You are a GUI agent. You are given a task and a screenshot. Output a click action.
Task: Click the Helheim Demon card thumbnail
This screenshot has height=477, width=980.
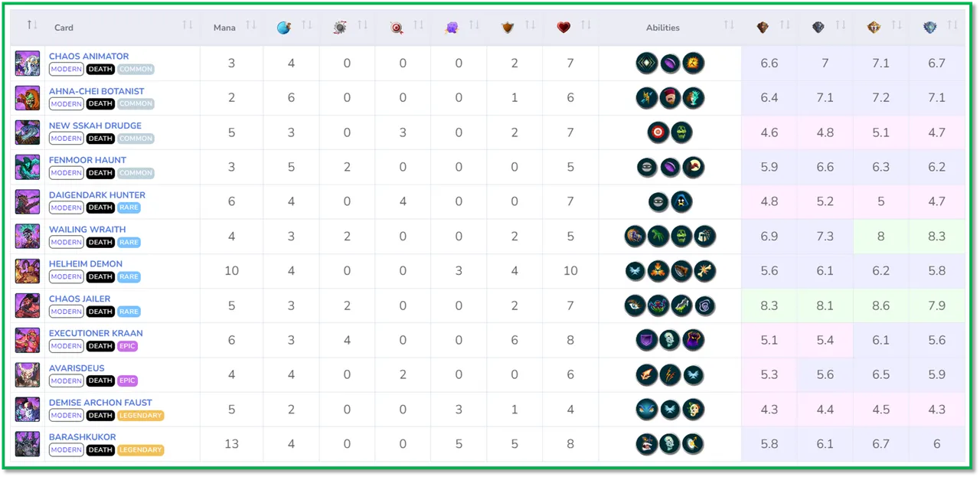coord(28,270)
